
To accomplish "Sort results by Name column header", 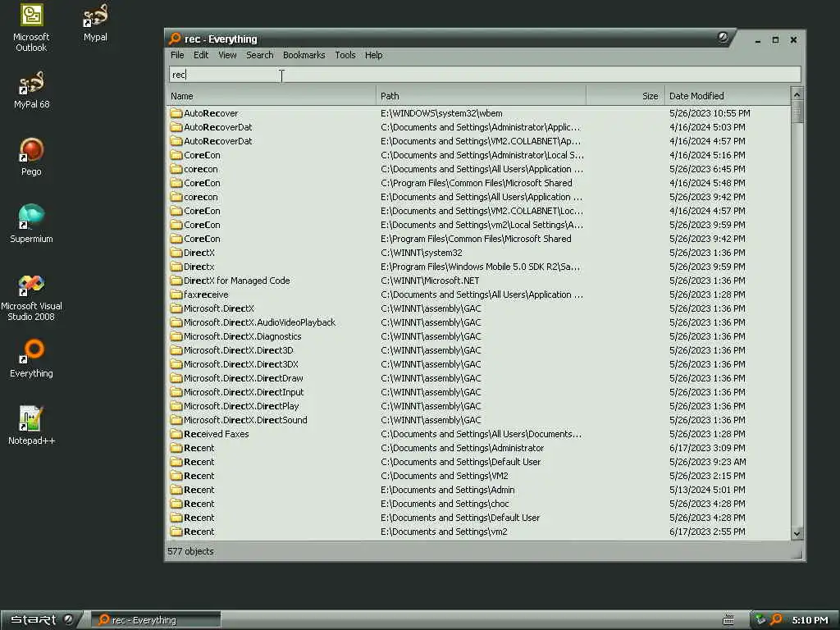I will pos(271,96).
